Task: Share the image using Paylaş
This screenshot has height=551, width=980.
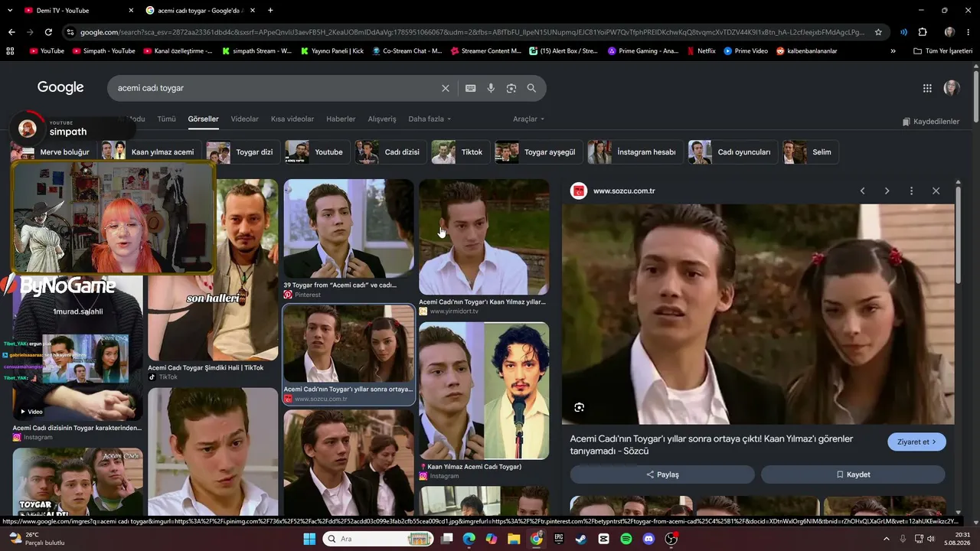Action: 662,474
